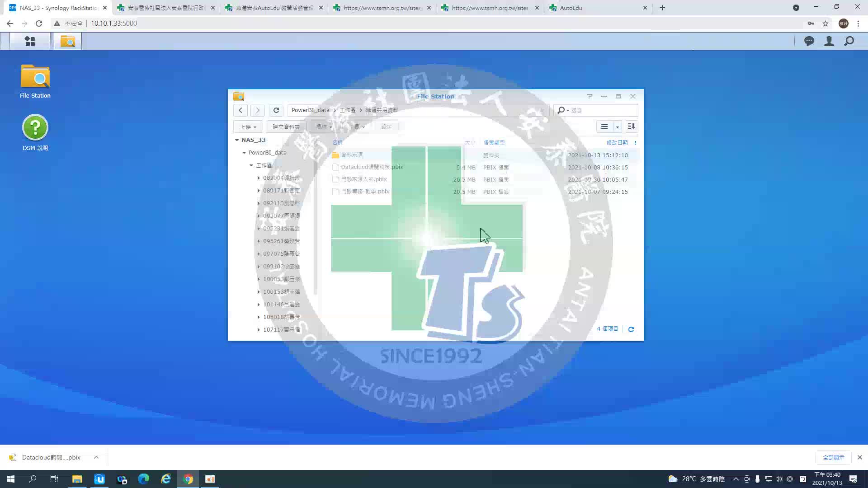Open the File Station sort options icon
Viewport: 868px width, 488px height.
coord(631,127)
